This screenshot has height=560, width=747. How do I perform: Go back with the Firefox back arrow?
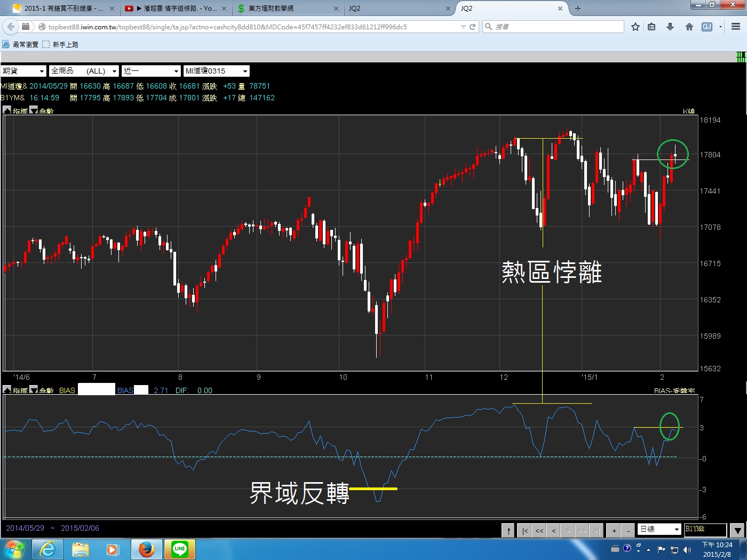[x=10, y=27]
